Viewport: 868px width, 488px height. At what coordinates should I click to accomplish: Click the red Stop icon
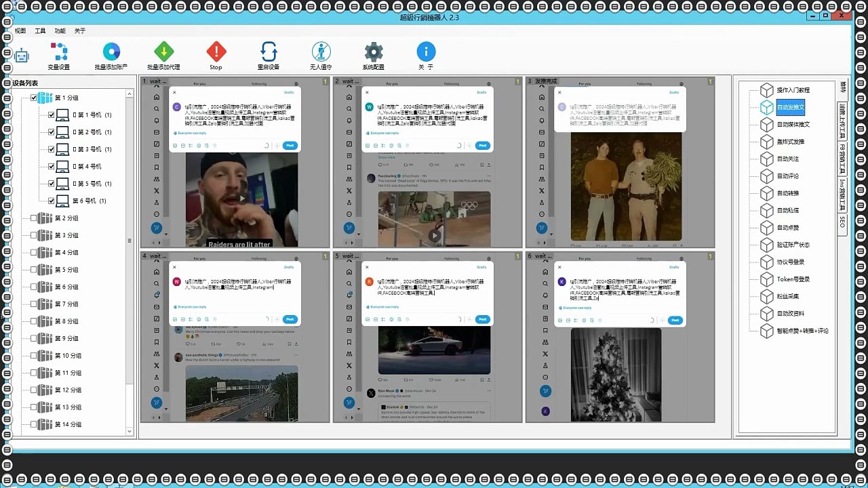(216, 52)
